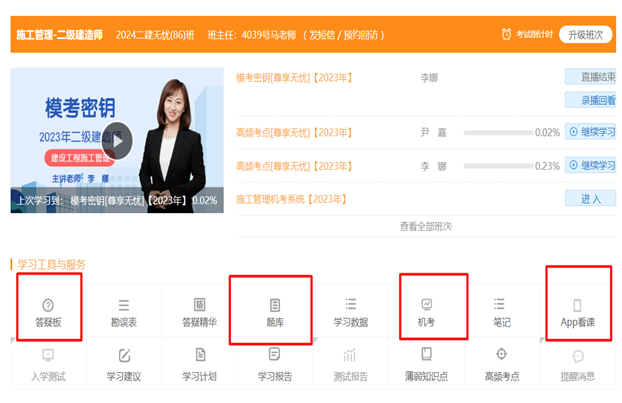Open 高频考点[尊享无忧] course taught by 李娜
Screen dimensions: 622x403
point(294,166)
